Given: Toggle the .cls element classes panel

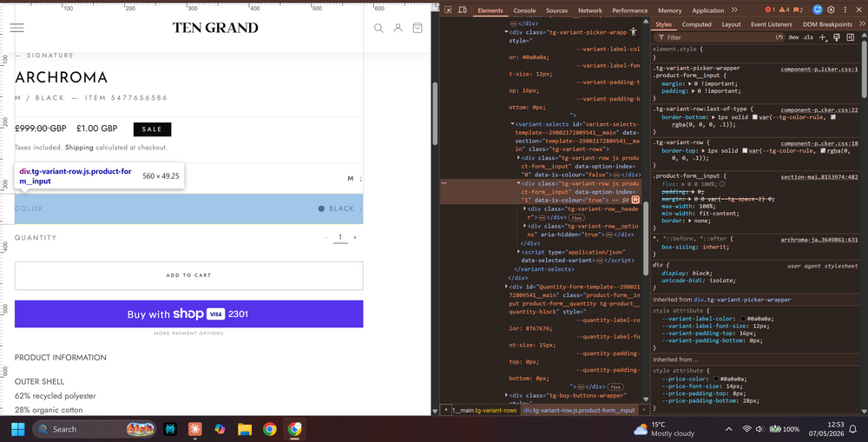Looking at the screenshot, I should coord(808,37).
